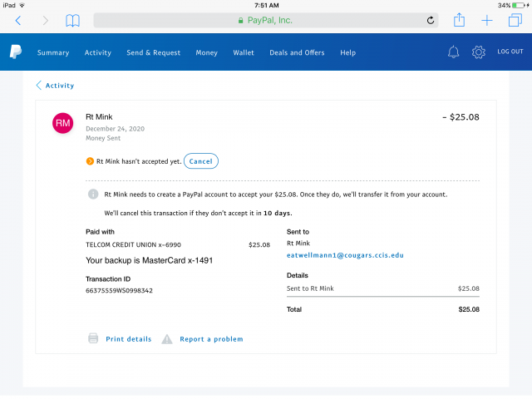Click 'Your backup is MasterCard x-1491'

pyautogui.click(x=150, y=260)
